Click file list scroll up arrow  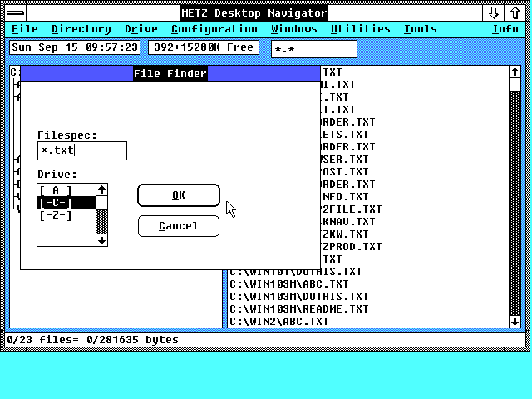pos(515,72)
